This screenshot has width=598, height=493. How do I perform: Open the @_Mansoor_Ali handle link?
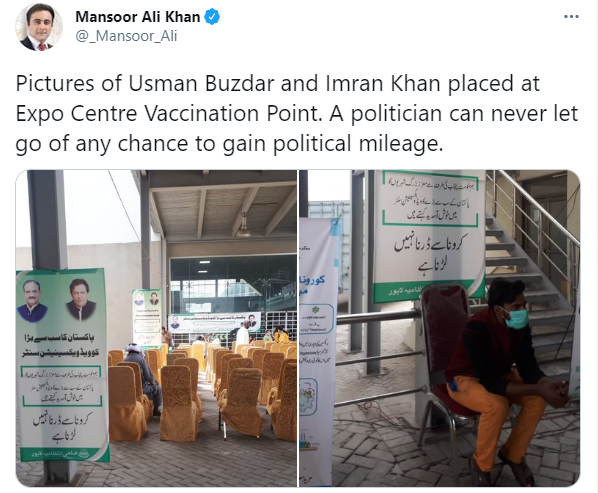click(x=126, y=36)
